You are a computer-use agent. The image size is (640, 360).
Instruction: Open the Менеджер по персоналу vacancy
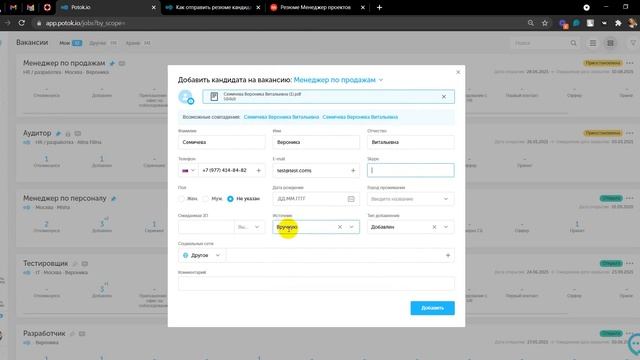click(64, 198)
